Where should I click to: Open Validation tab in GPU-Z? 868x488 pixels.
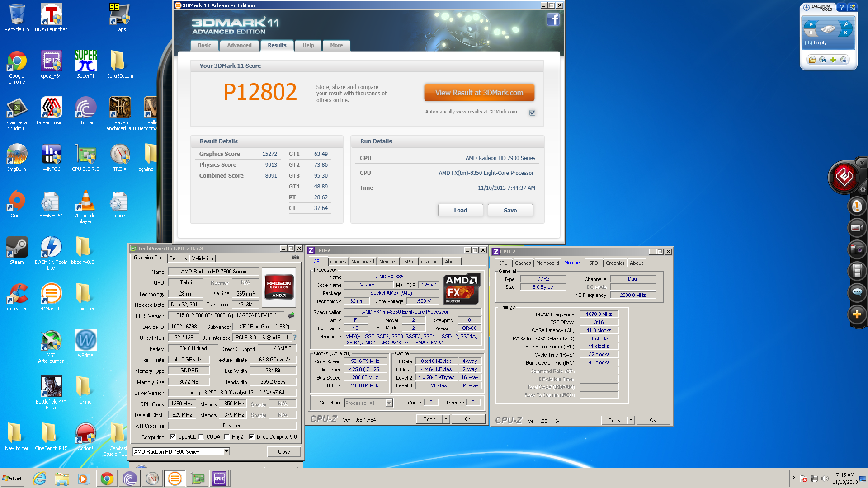pyautogui.click(x=203, y=258)
